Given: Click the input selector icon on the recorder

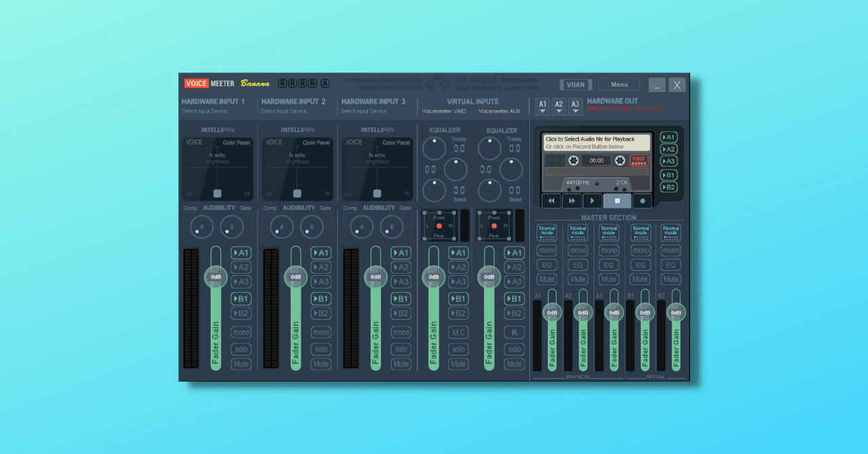Looking at the screenshot, I should click(x=637, y=161).
